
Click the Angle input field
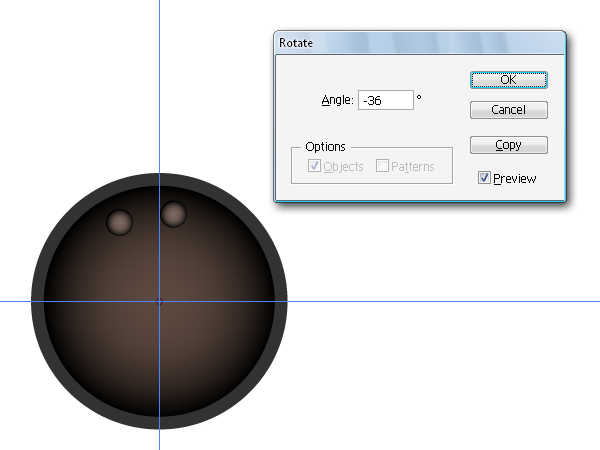[386, 100]
